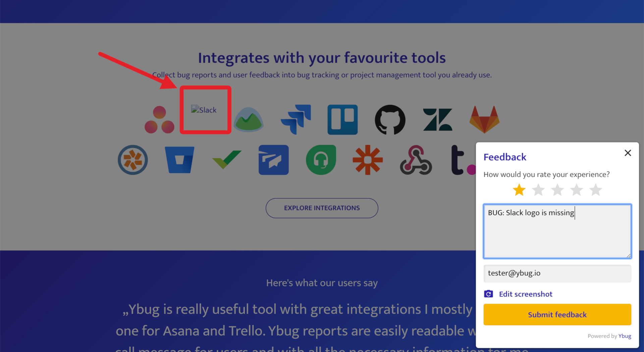Screen dimensions: 644x352
Task: Click the Trello logo icon
Action: point(342,120)
